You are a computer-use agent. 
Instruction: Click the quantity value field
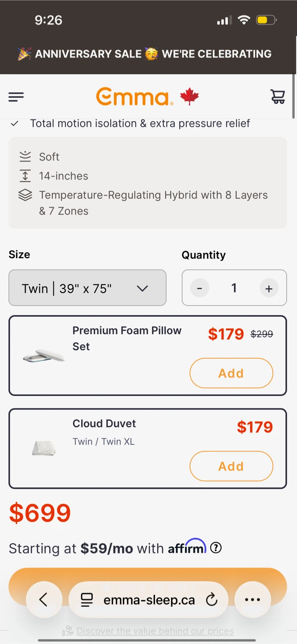[234, 288]
